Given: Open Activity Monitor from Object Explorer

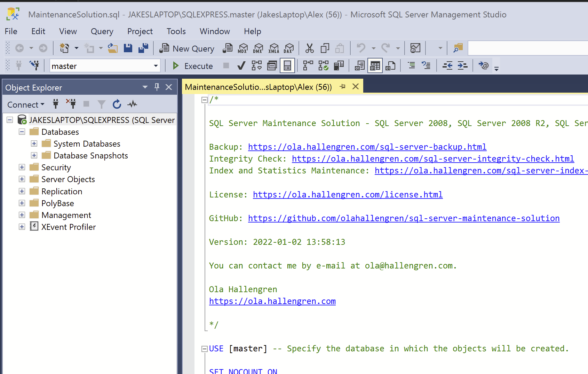Looking at the screenshot, I should pos(132,104).
